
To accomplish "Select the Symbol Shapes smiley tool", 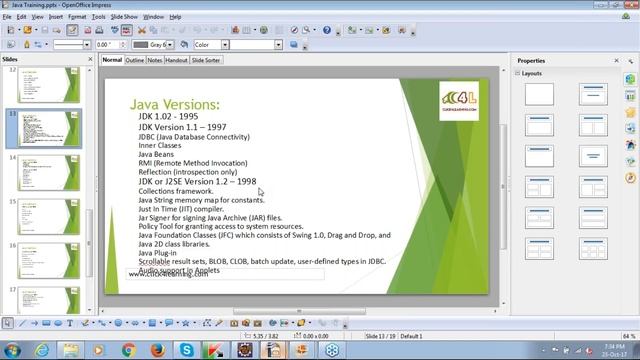I will click(118, 323).
